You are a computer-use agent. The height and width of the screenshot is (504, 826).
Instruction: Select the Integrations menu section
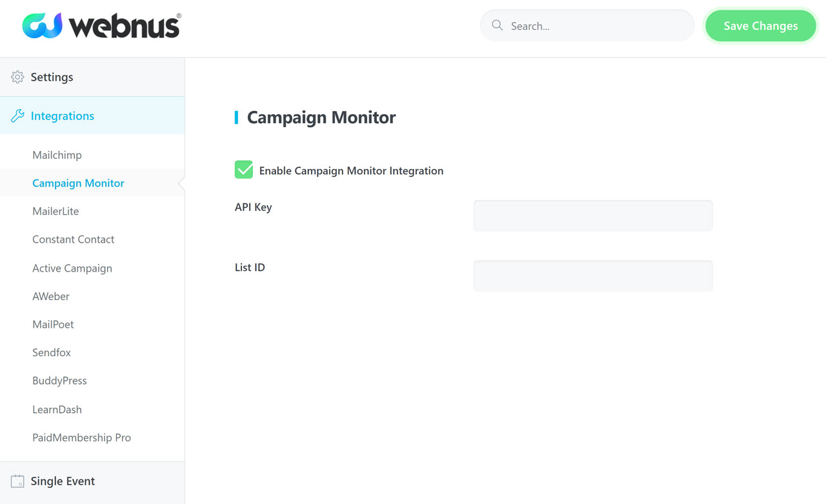(92, 116)
